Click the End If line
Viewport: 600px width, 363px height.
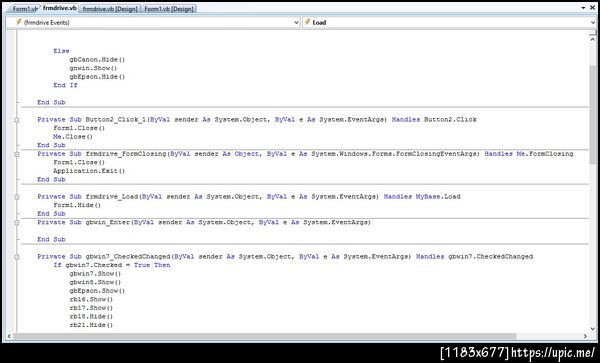[x=65, y=85]
